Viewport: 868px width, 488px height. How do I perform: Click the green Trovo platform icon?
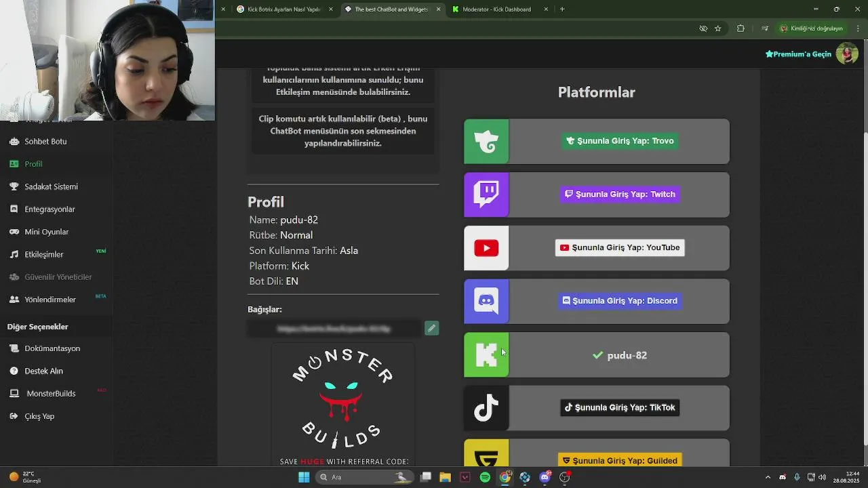486,142
